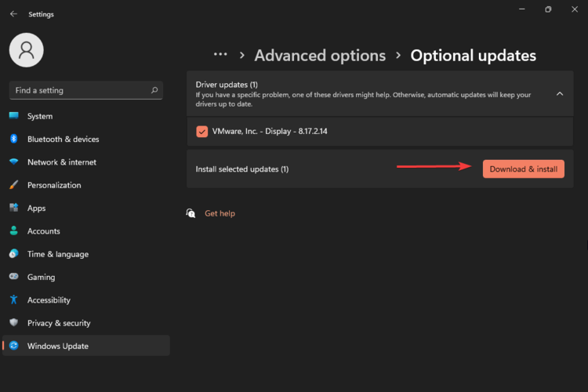
Task: Collapse the Driver updates section
Action: click(559, 94)
